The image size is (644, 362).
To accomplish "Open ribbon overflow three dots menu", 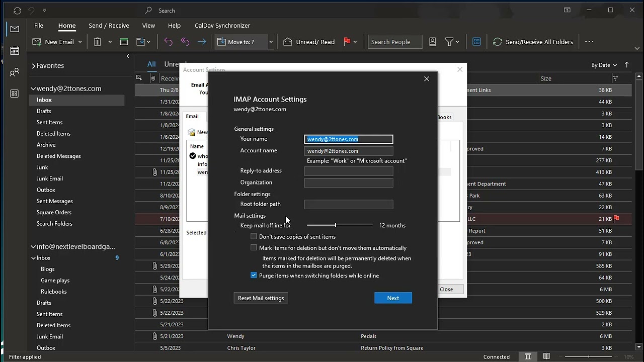I will [x=589, y=42].
